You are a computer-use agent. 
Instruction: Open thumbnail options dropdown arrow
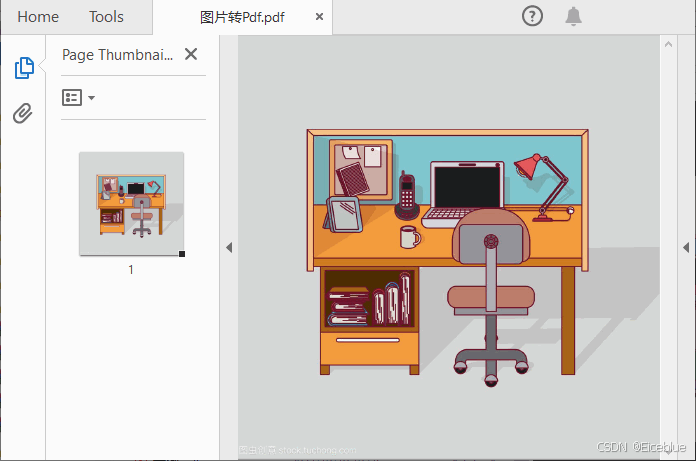[92, 98]
